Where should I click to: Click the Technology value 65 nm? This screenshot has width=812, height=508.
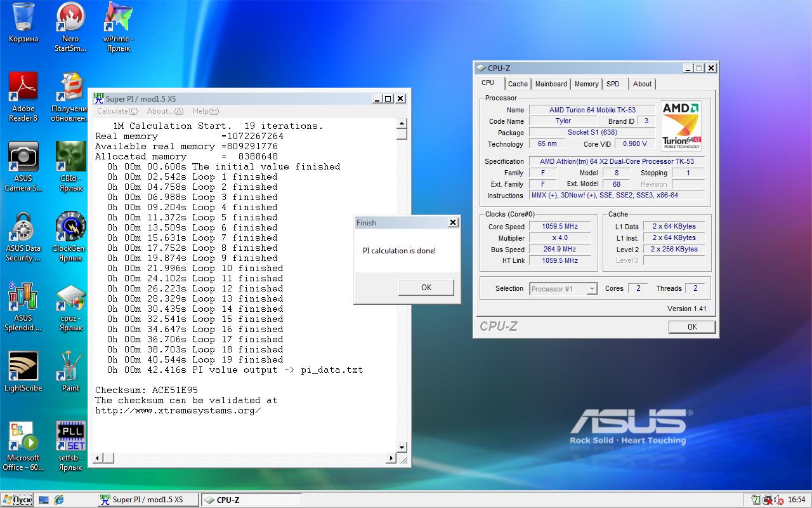[x=547, y=144]
